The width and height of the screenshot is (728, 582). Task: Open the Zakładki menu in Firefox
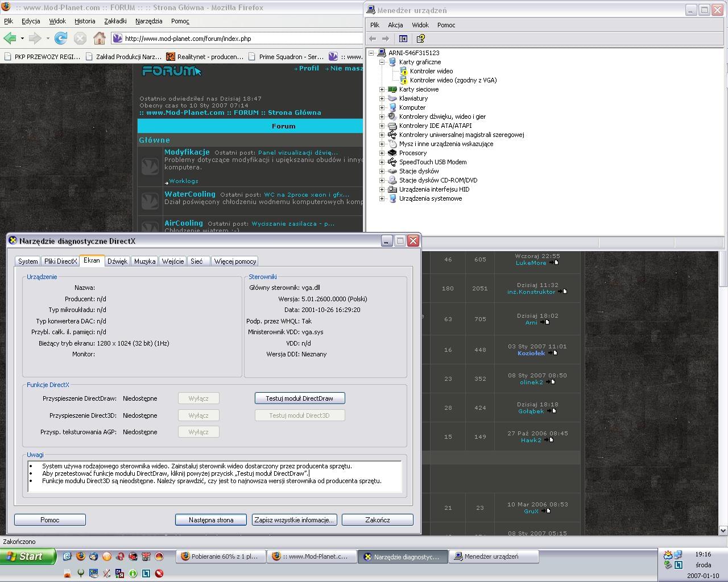tap(115, 21)
